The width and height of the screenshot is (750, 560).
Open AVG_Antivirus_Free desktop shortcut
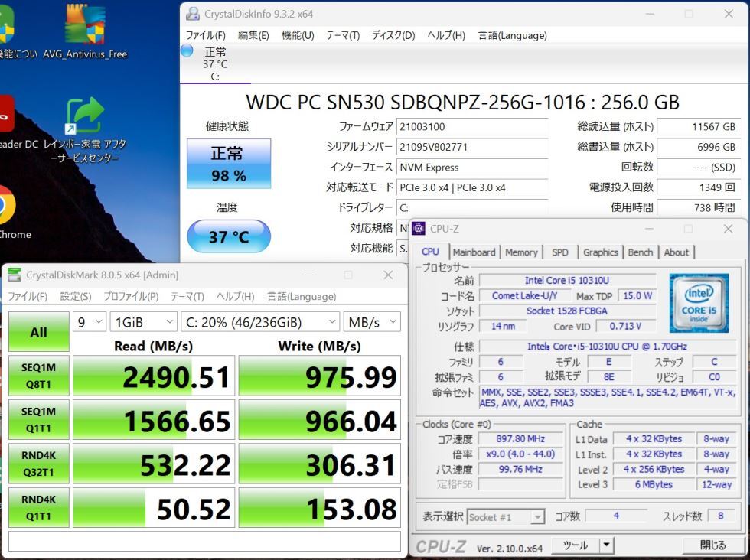(x=85, y=31)
